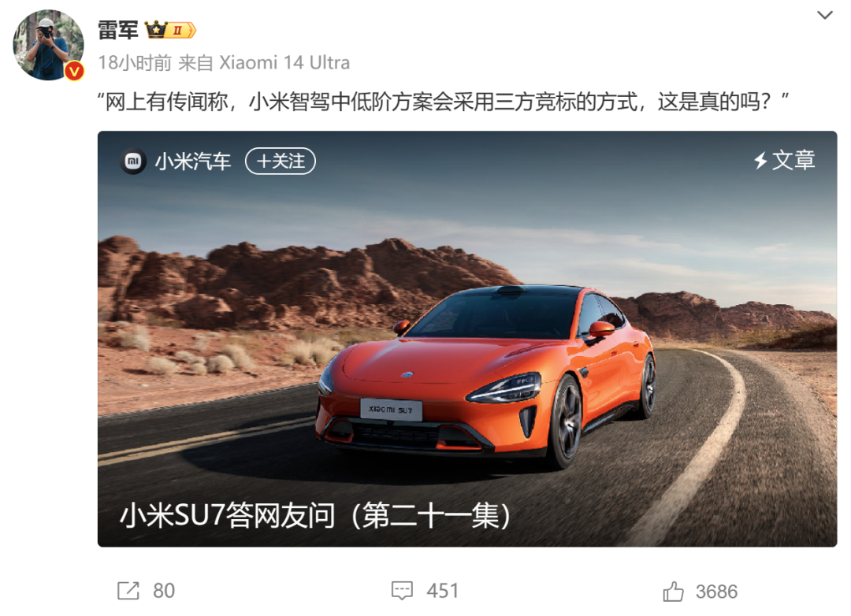Click the 小米汽车 mi logo icon
851x616 pixels.
pos(133,161)
